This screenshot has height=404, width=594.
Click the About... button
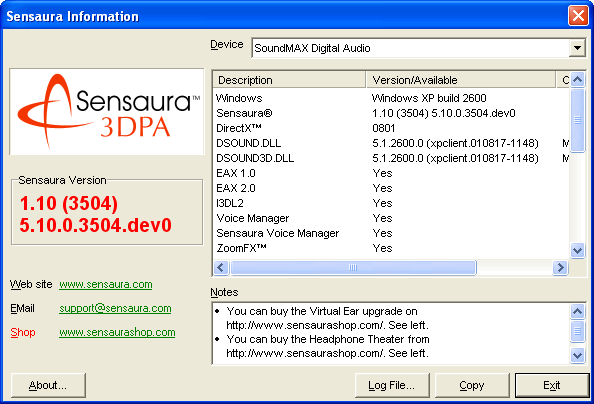(48, 385)
